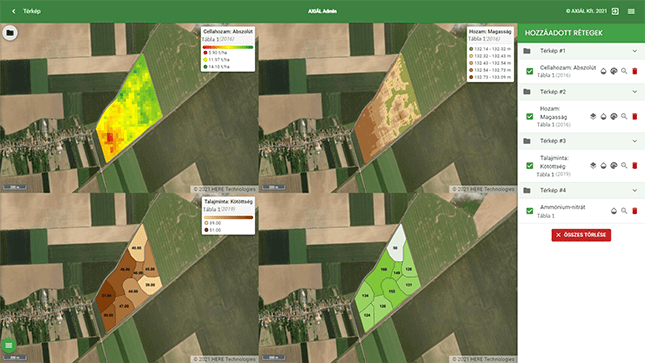This screenshot has height=363, width=645.
Task: Collapse the Térkép #1 group chevron
Action: pyautogui.click(x=635, y=51)
